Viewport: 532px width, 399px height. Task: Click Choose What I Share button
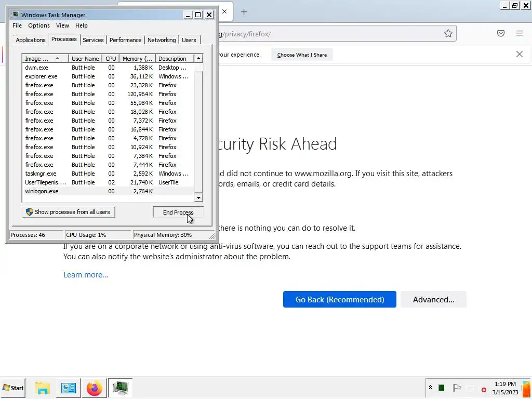point(302,55)
